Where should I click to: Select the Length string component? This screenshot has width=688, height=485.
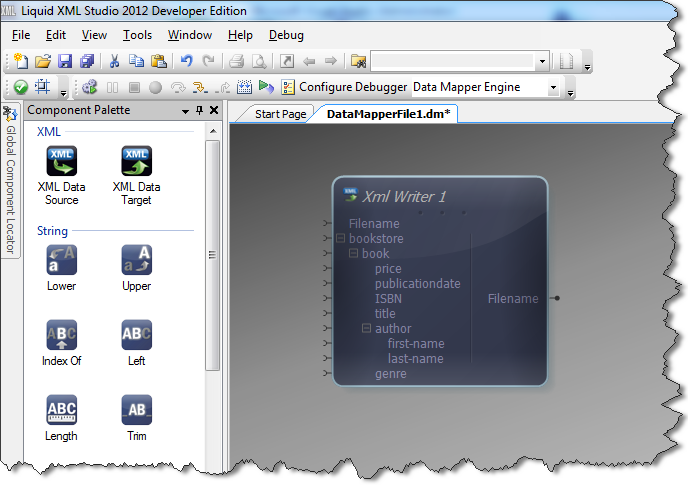[61, 418]
